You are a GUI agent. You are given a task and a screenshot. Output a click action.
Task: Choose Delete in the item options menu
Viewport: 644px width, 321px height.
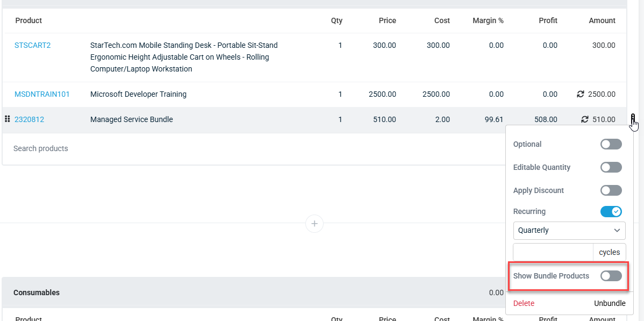pos(524,303)
